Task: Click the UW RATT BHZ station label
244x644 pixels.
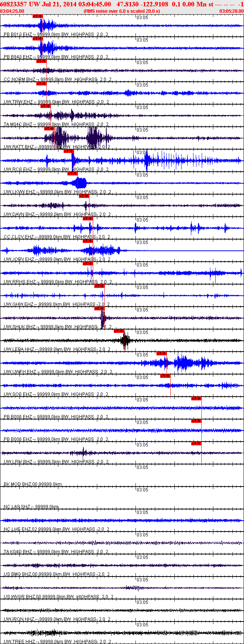Action: pyautogui.click(x=57, y=147)
